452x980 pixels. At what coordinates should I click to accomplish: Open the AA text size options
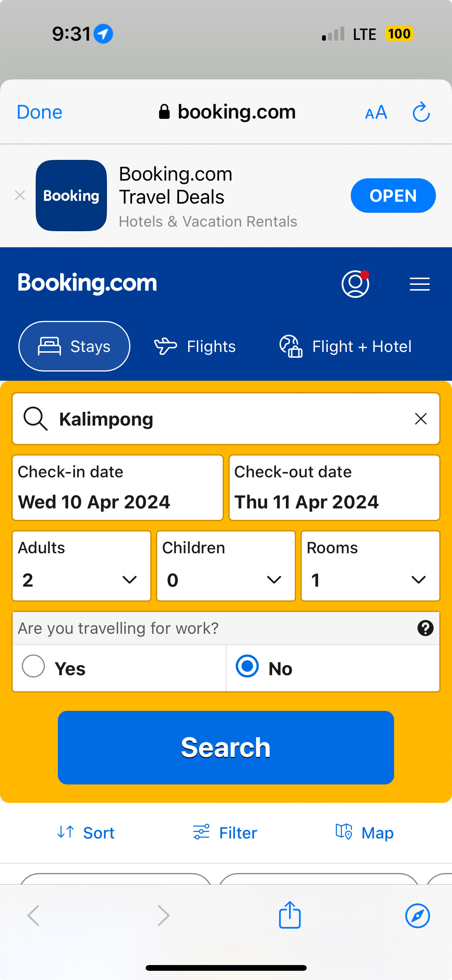376,112
